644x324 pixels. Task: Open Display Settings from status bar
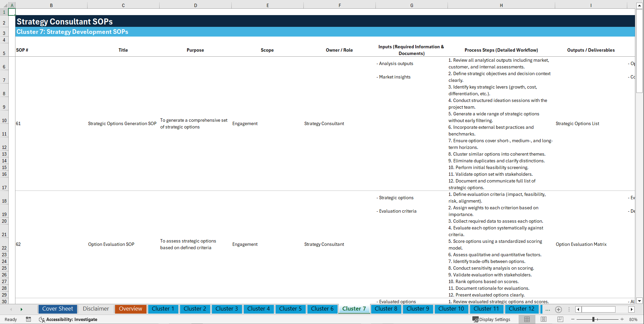(491, 319)
